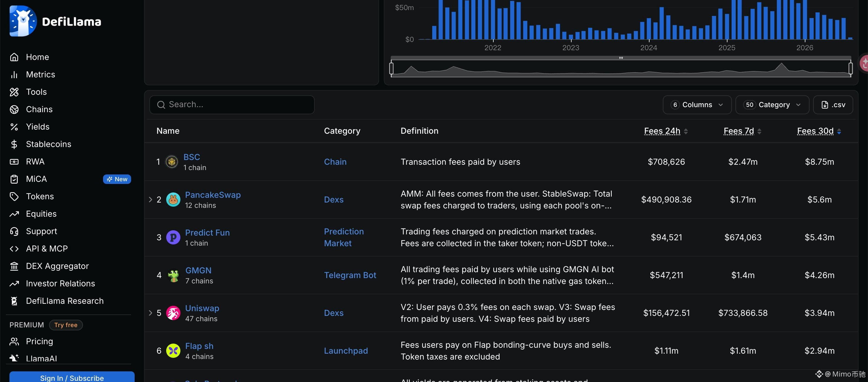Open the Flap sh protocol link
The width and height of the screenshot is (868, 382).
click(x=199, y=346)
